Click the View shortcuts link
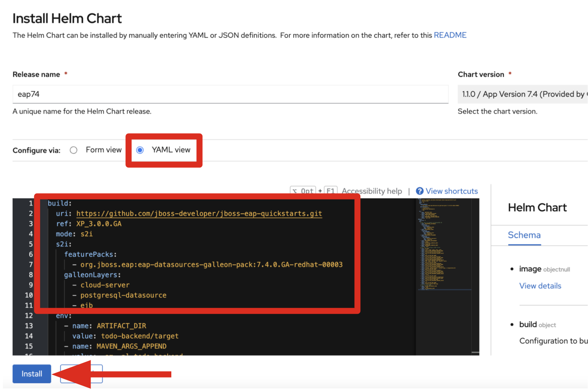This screenshot has height=392, width=588. [x=452, y=191]
